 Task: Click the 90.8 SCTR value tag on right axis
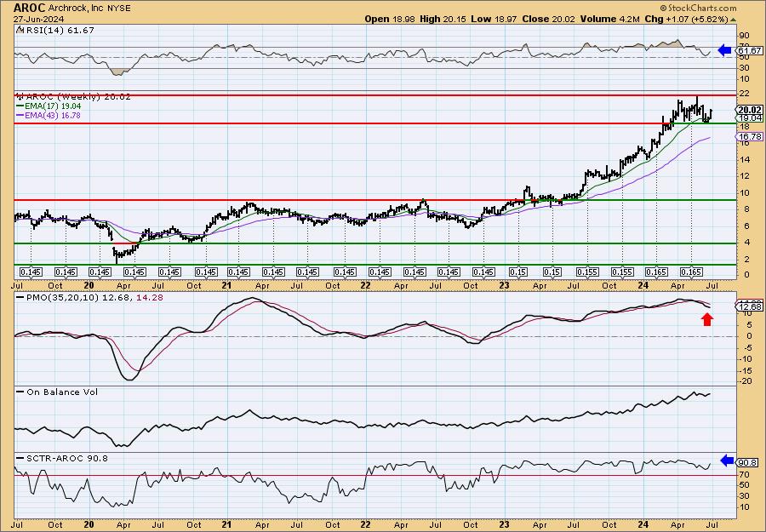click(748, 461)
